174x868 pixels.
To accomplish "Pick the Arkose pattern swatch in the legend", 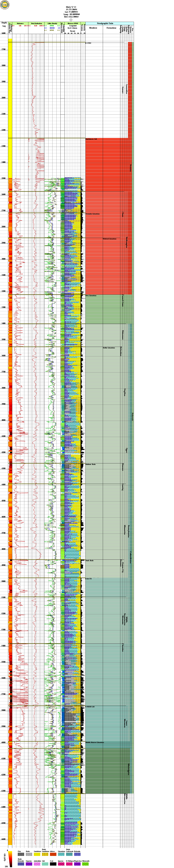I will click(x=53, y=854).
